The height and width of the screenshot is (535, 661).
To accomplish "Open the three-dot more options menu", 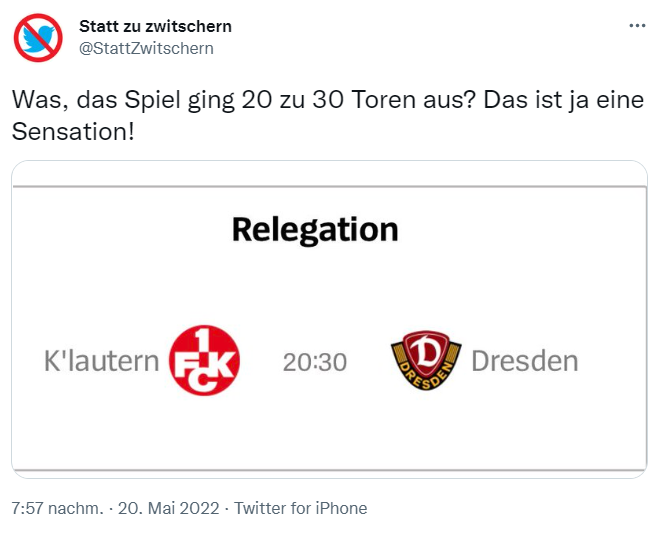I will coord(636,27).
